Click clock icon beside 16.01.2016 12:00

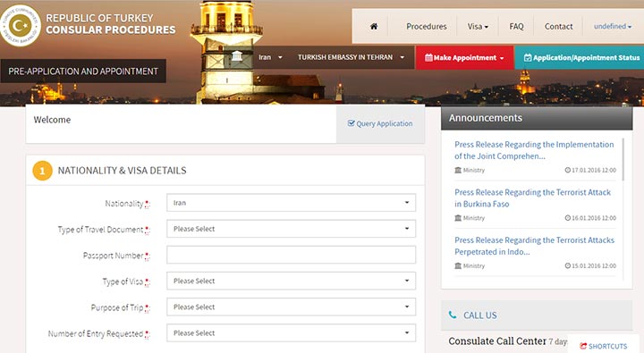click(x=568, y=218)
